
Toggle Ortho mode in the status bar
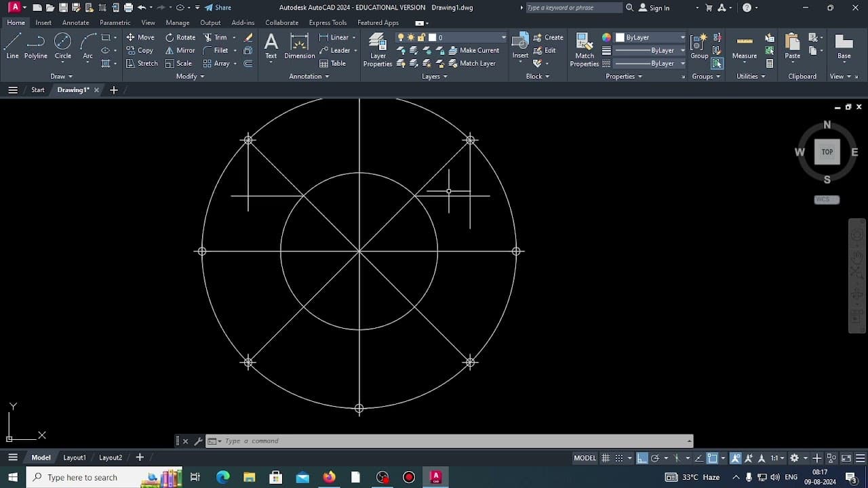[642, 457]
